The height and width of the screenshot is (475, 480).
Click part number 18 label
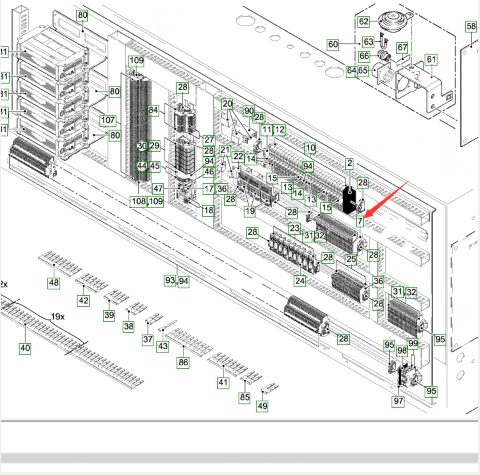pos(208,211)
